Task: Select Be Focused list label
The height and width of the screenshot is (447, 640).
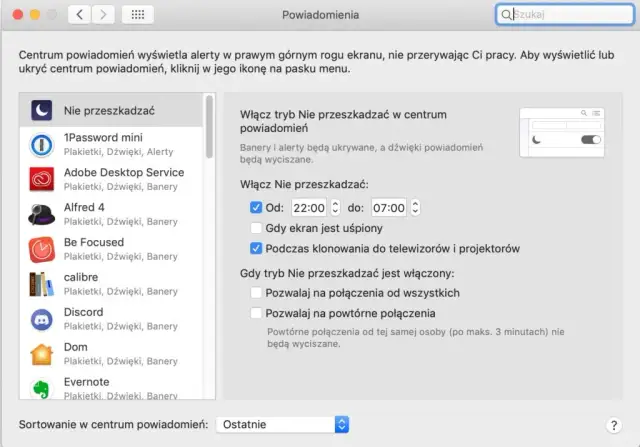Action: click(x=94, y=242)
